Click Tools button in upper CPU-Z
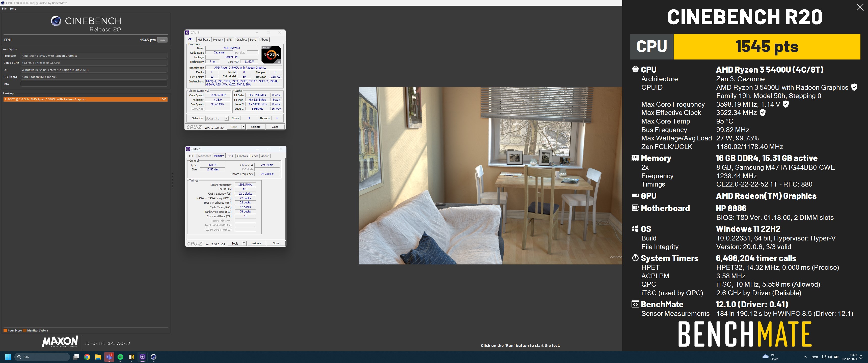The image size is (868, 363). (234, 127)
